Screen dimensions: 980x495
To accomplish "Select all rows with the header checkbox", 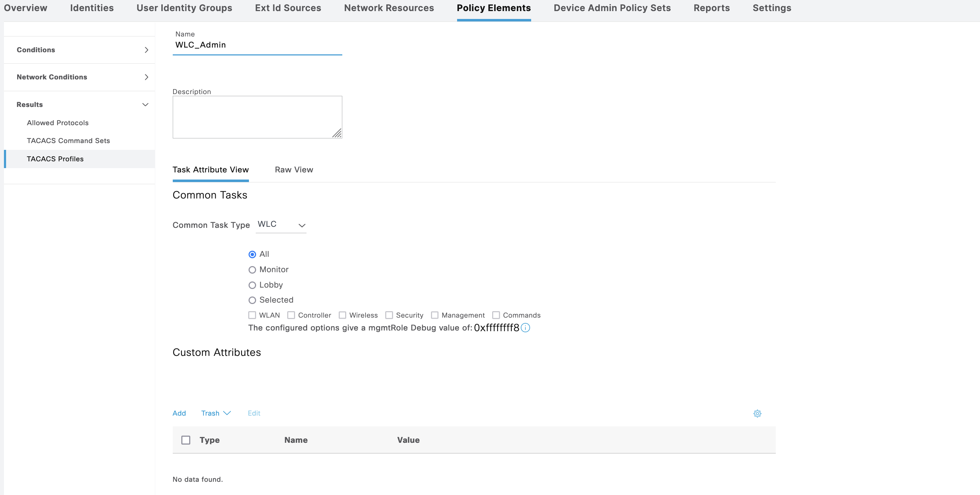I will click(186, 440).
